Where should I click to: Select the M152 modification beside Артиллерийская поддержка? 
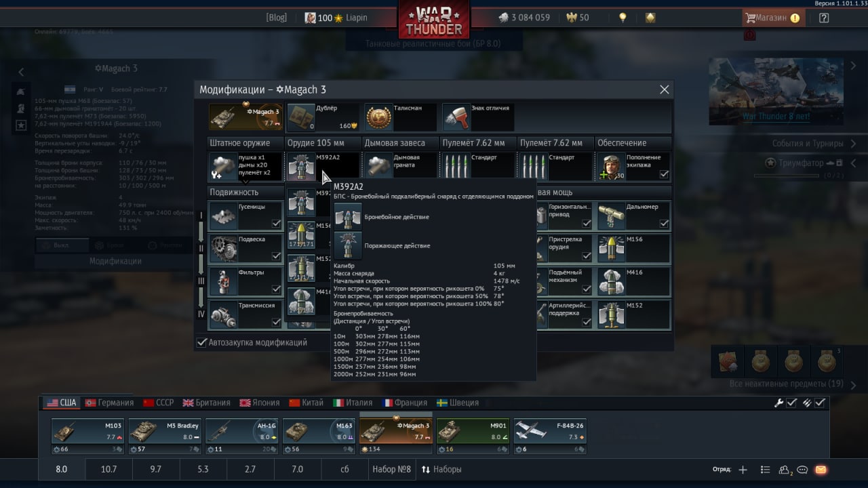[633, 314]
